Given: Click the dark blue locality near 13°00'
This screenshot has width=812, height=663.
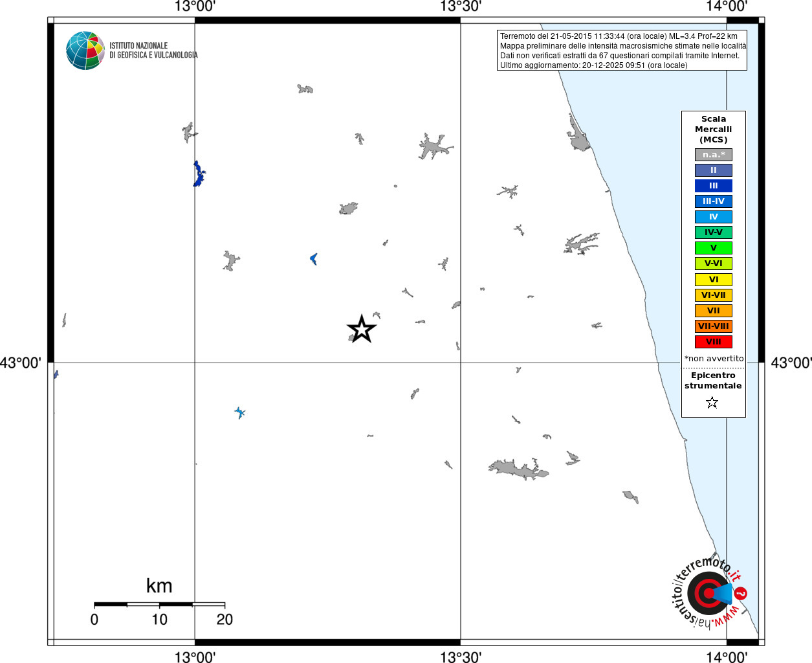Looking at the screenshot, I should [199, 174].
